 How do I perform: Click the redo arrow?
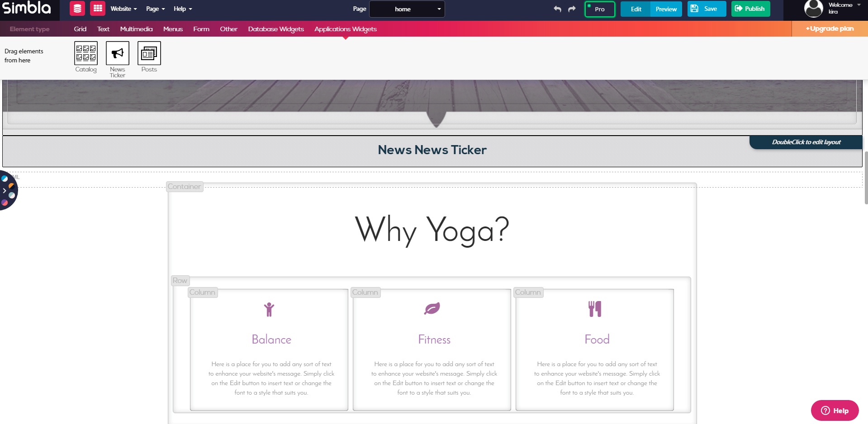pos(572,9)
